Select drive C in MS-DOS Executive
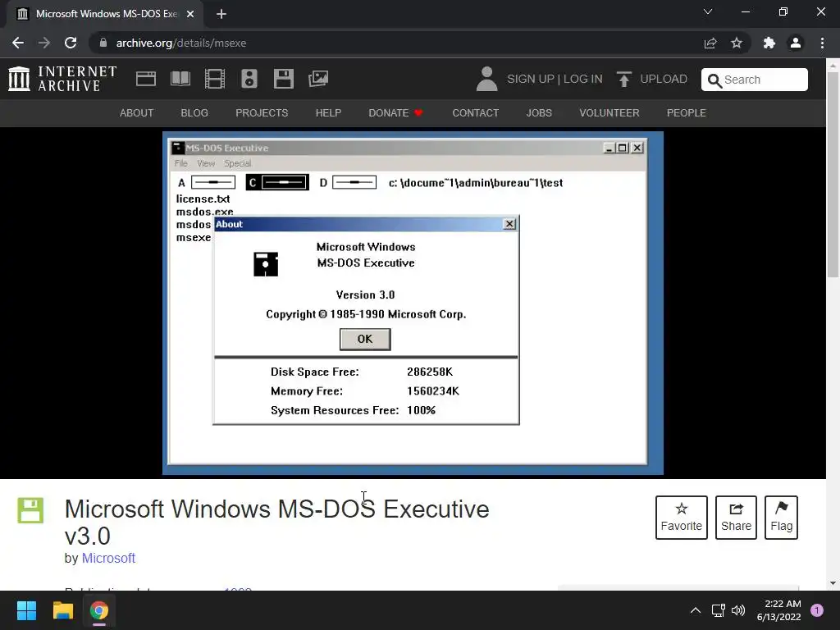This screenshot has width=840, height=630. pyautogui.click(x=277, y=183)
